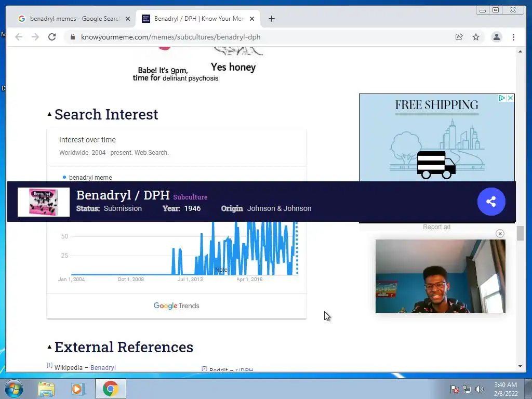Click the Google Trends logo link
Screen dimensions: 532x399
click(177, 305)
